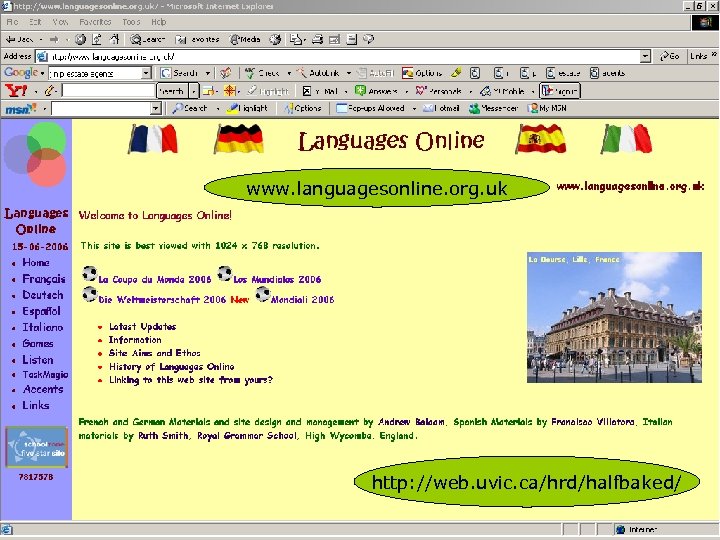Click the MSN Messenger button
The width and height of the screenshot is (720, 540).
(493, 108)
